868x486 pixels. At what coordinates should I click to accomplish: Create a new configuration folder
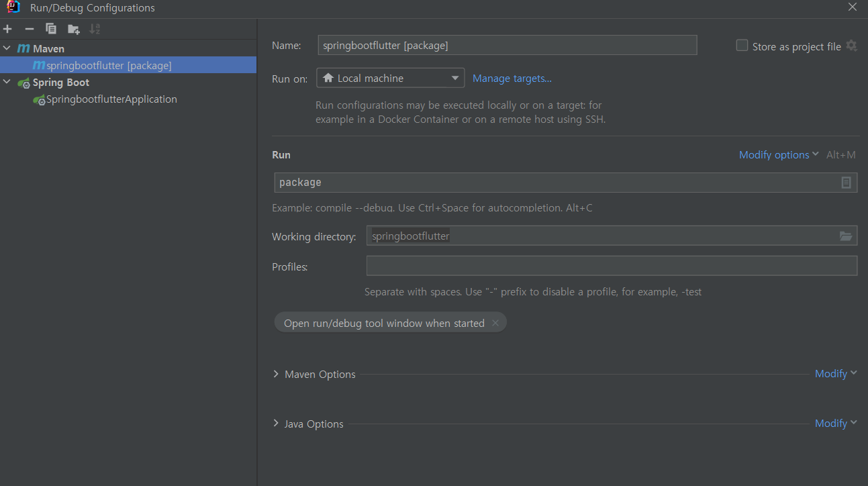[73, 29]
